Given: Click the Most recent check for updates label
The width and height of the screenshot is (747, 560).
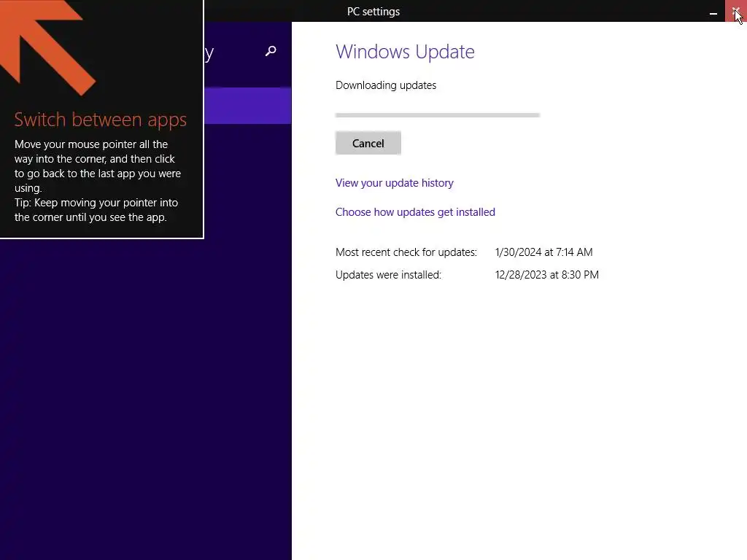Looking at the screenshot, I should point(406,252).
